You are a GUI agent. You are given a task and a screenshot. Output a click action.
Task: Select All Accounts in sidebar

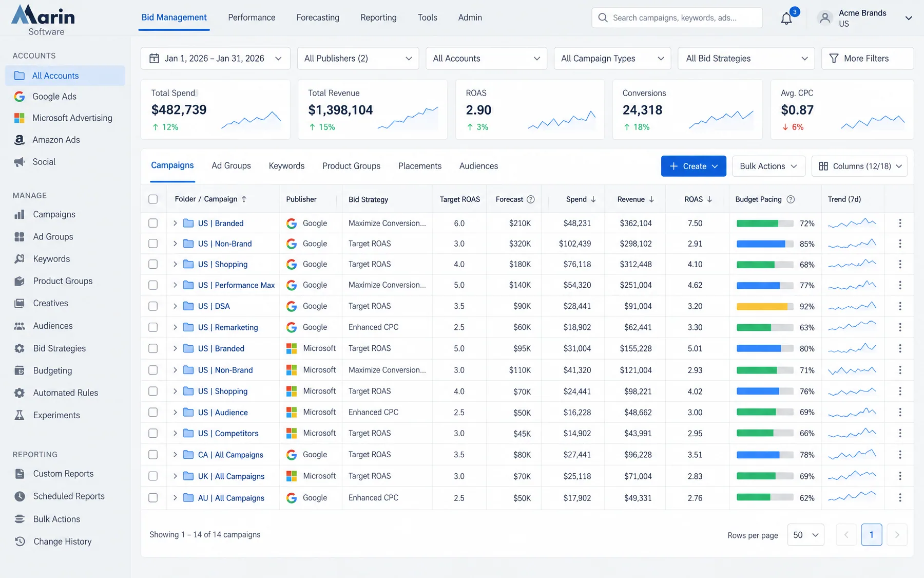point(65,76)
